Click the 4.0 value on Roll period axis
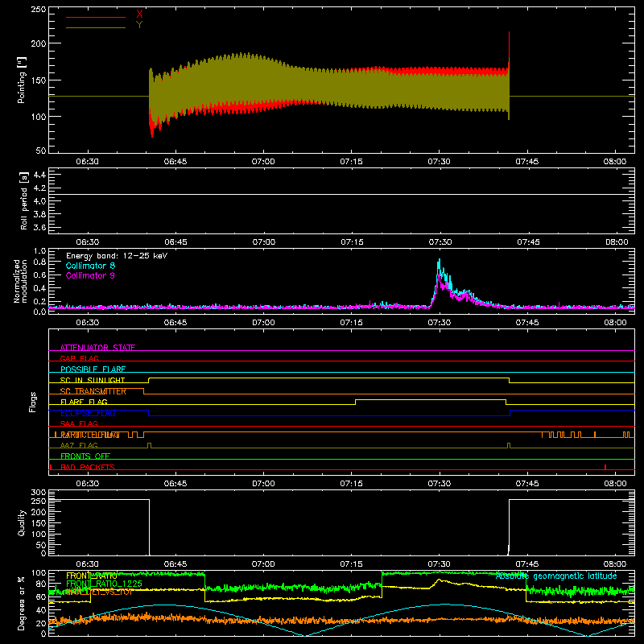The height and width of the screenshot is (644, 644). pos(39,201)
